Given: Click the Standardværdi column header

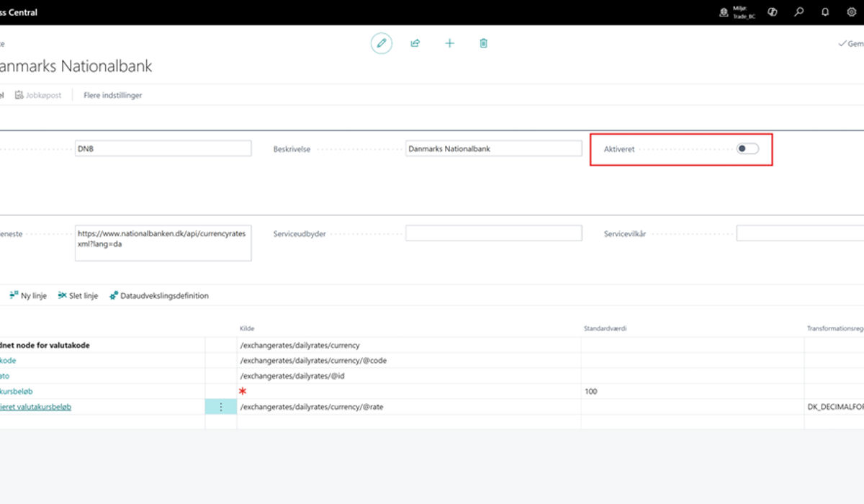Looking at the screenshot, I should (x=606, y=328).
